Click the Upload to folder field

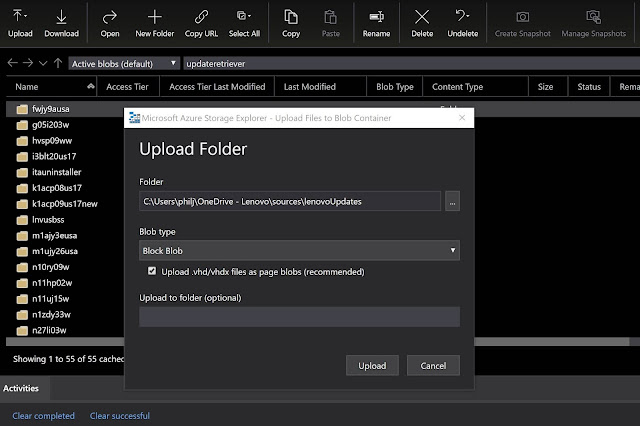(x=299, y=317)
